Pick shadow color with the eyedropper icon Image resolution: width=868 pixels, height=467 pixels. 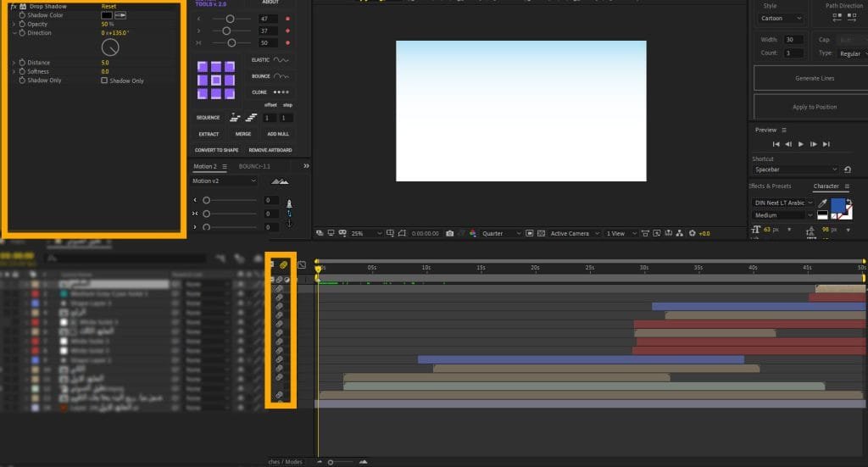click(x=120, y=15)
